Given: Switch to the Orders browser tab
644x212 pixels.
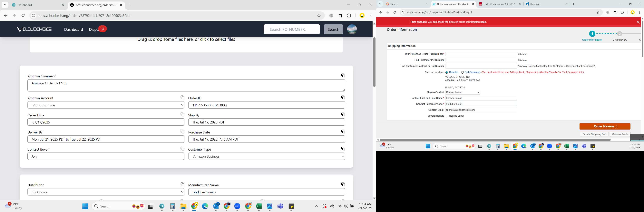Looking at the screenshot, I should [406, 4].
